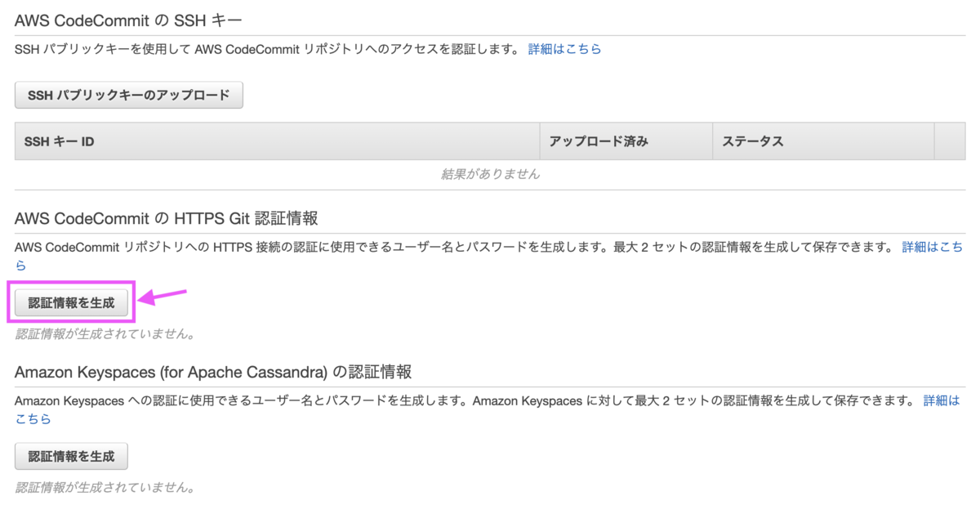Open 詳細はこちら link in Amazon Keyspaces section
The width and height of the screenshot is (980, 505).
coord(941,400)
